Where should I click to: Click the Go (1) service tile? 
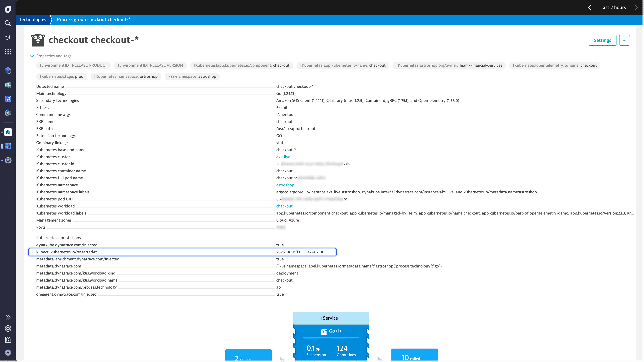(331, 331)
